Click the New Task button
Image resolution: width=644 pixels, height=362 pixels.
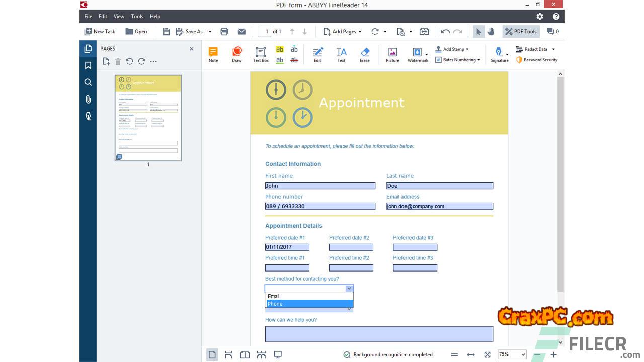click(100, 31)
